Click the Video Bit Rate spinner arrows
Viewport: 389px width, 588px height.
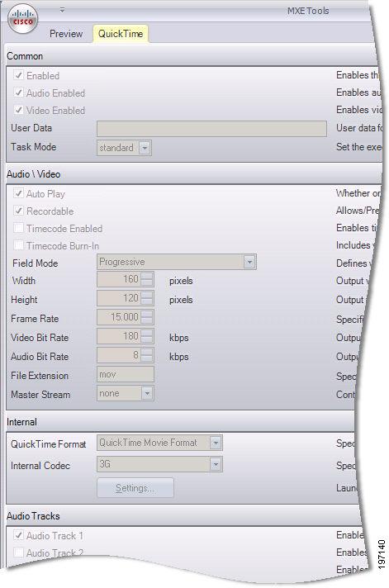tap(147, 336)
